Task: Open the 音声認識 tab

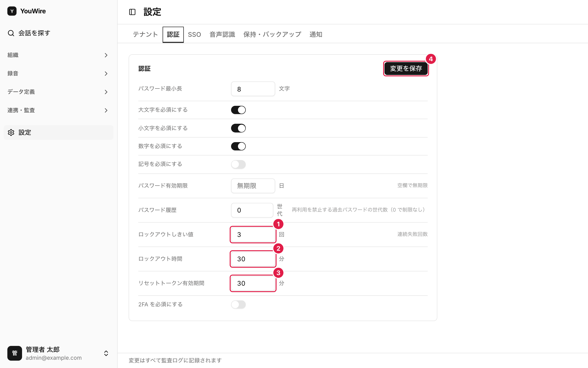Action: [222, 34]
